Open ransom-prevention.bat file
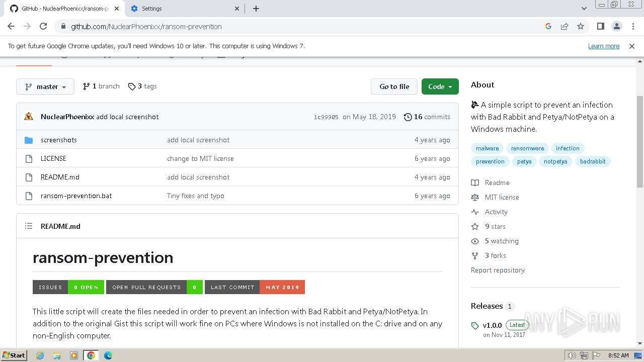This screenshot has height=362, width=644. [x=76, y=196]
